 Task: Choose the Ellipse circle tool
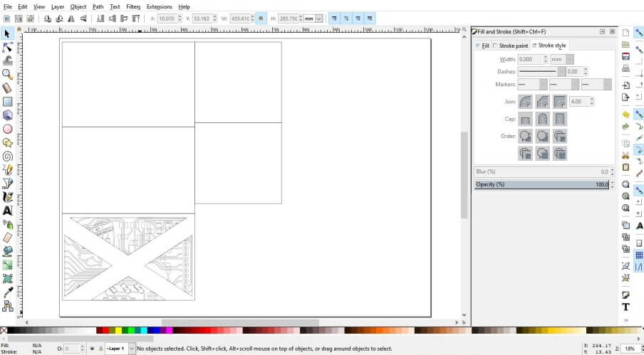click(8, 129)
